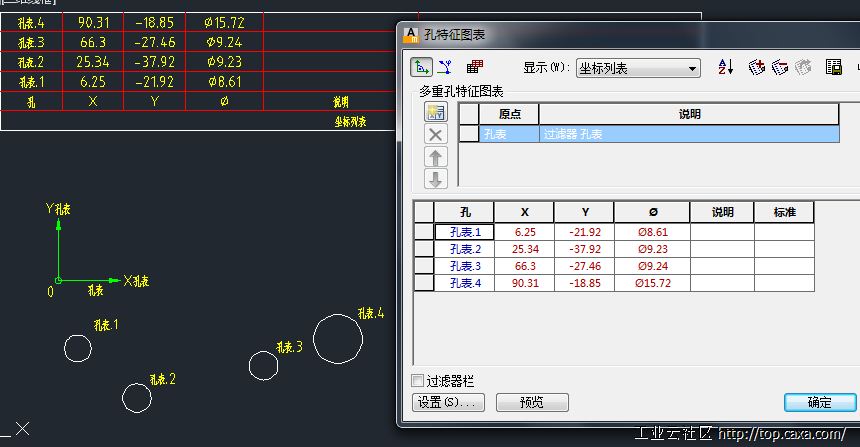Click the 标准 cell for 孔表.4

coord(784,283)
